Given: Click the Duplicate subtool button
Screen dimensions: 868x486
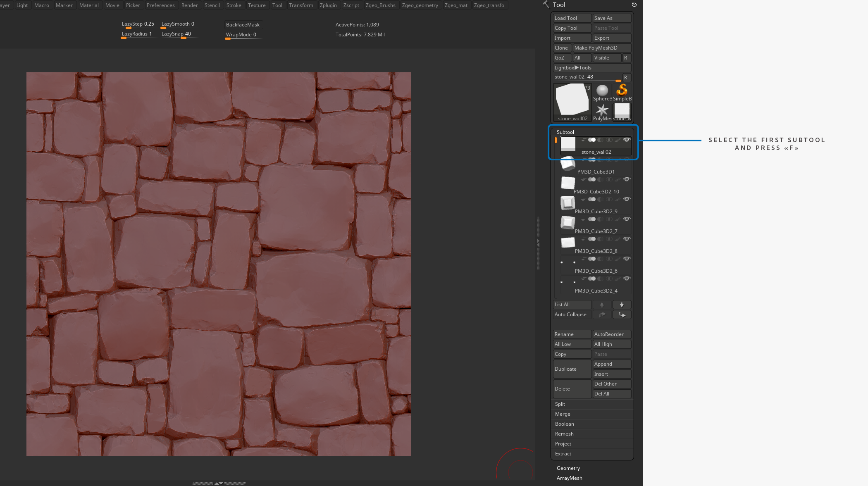Looking at the screenshot, I should [x=572, y=369].
